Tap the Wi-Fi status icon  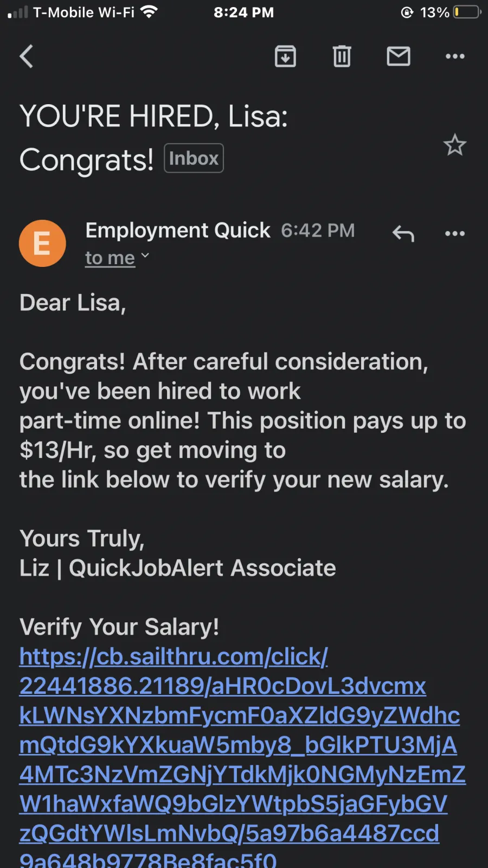point(149,11)
